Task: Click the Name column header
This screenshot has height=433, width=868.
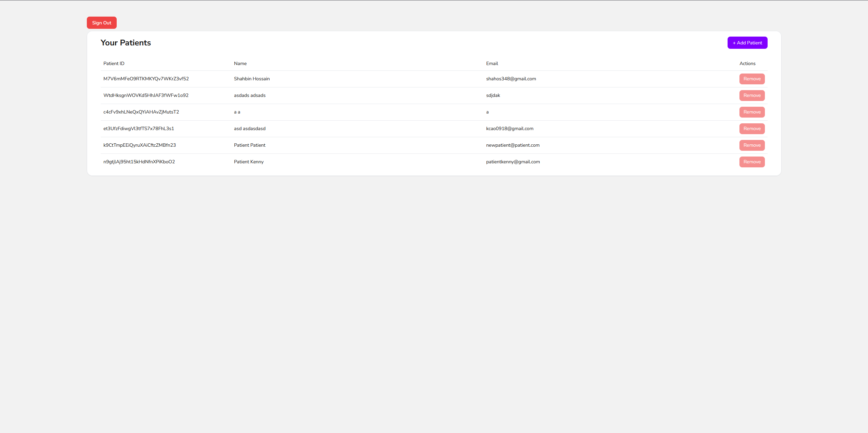Action: (240, 63)
